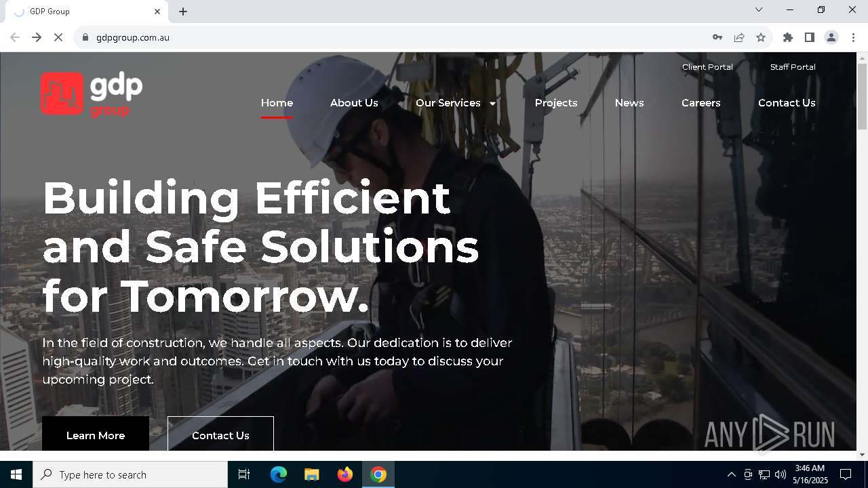Open the network status tray icon
The height and width of the screenshot is (488, 868).
coord(764,474)
